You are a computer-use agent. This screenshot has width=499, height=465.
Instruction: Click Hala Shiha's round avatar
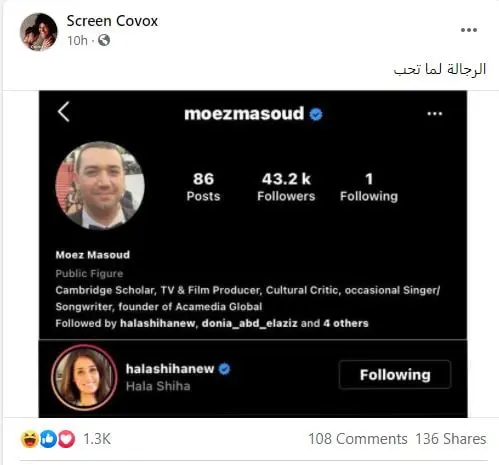coord(84,378)
